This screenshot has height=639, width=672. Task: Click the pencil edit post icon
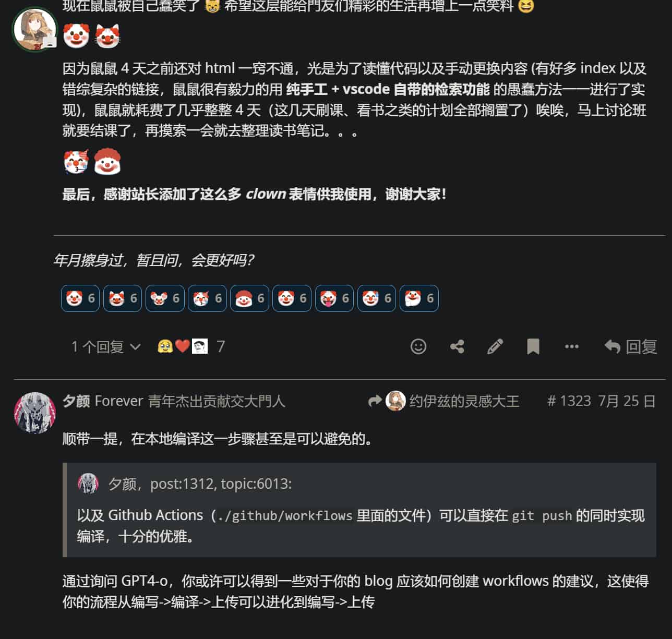click(x=495, y=346)
